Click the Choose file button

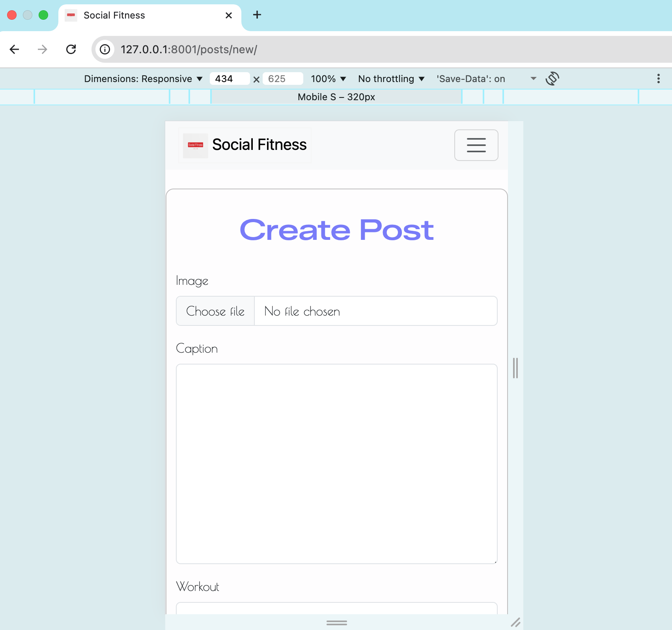[215, 311]
